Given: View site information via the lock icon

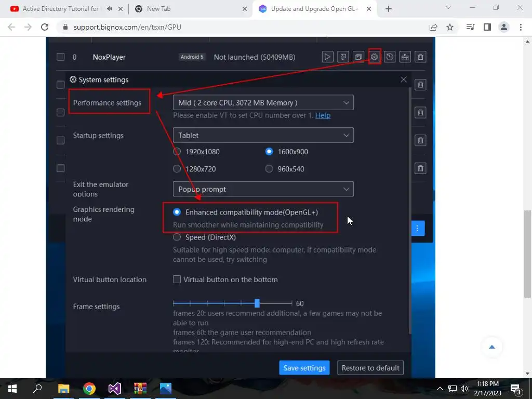Looking at the screenshot, I should point(65,27).
